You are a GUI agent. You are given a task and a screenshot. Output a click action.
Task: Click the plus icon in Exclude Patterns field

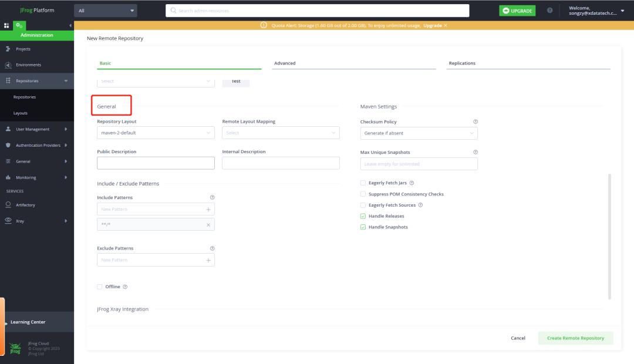(208, 259)
